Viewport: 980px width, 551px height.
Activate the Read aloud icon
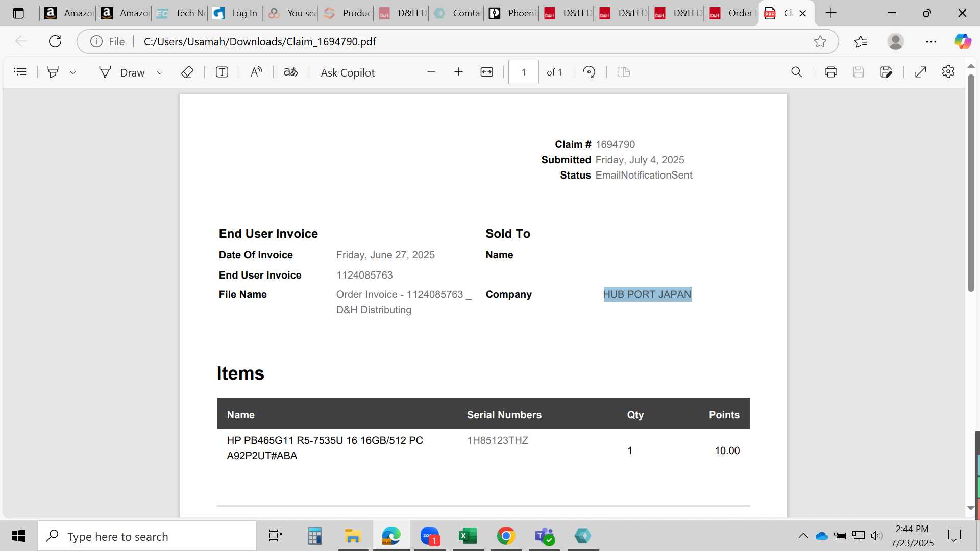click(x=256, y=72)
